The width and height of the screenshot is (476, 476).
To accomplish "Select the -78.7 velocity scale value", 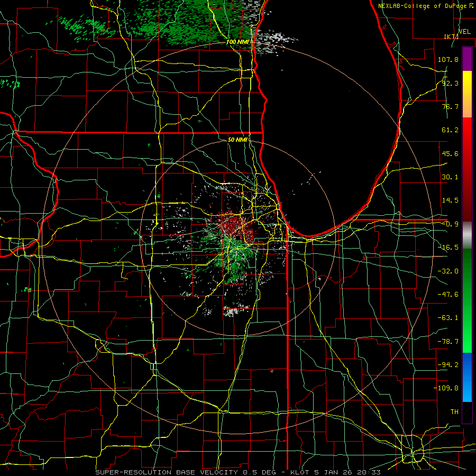I will click(448, 342).
